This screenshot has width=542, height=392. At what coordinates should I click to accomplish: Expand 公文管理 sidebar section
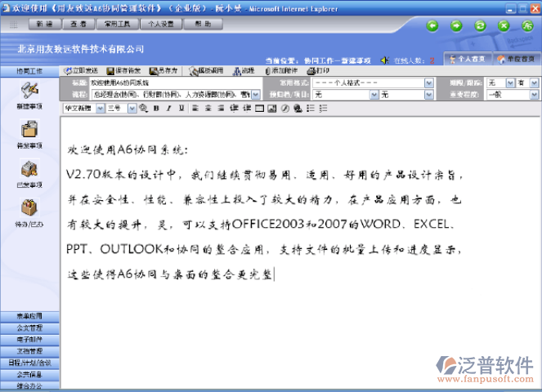pyautogui.click(x=29, y=327)
